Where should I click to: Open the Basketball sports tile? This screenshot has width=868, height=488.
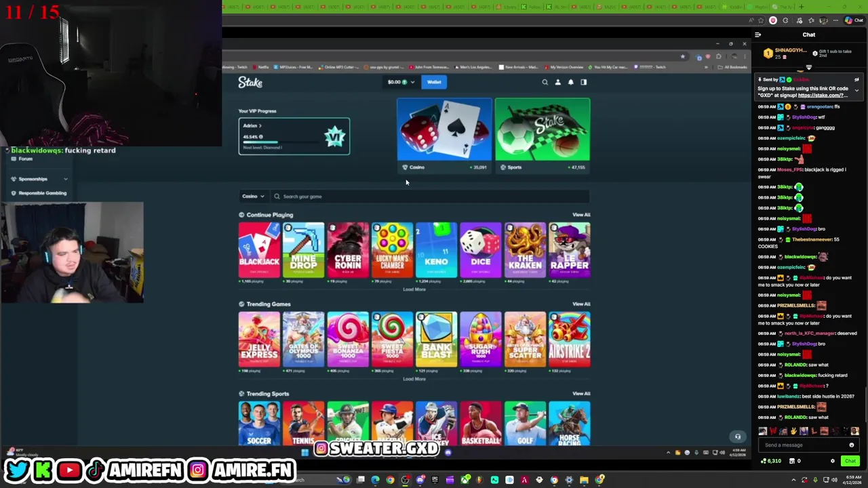point(481,424)
